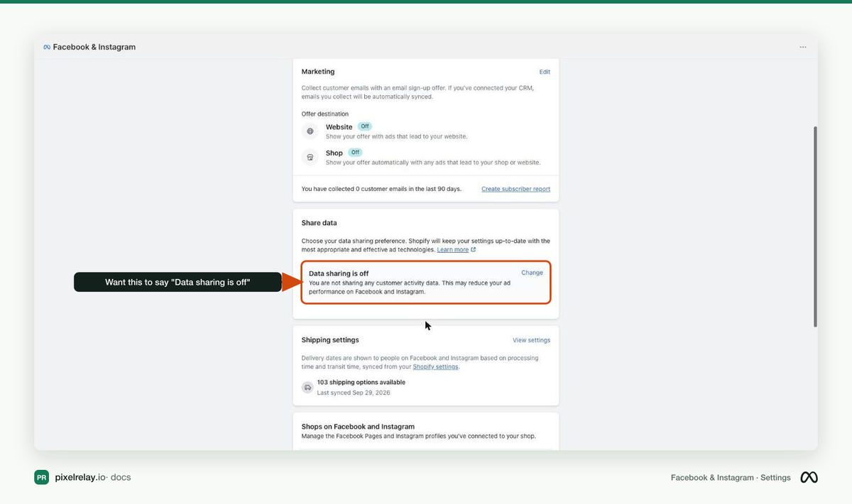The width and height of the screenshot is (852, 504).
Task: Open View settings for shipping
Action: 531,340
